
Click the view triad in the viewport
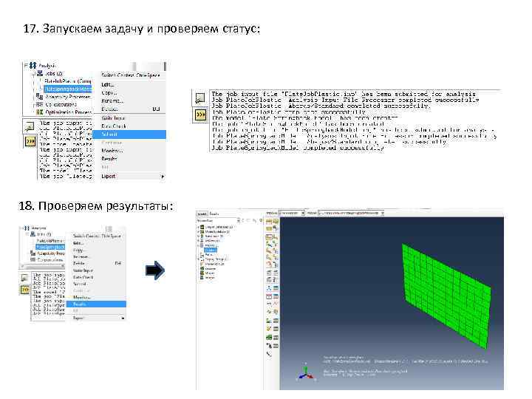pyautogui.click(x=307, y=372)
